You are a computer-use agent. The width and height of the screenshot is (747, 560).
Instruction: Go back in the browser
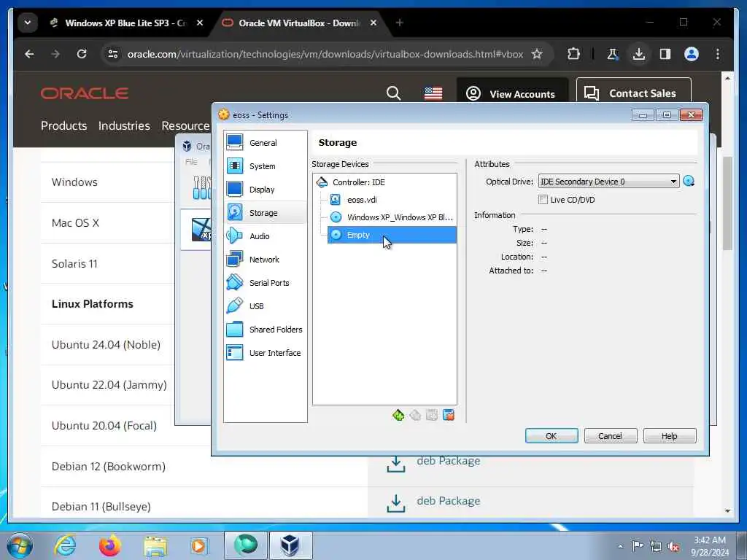[29, 54]
